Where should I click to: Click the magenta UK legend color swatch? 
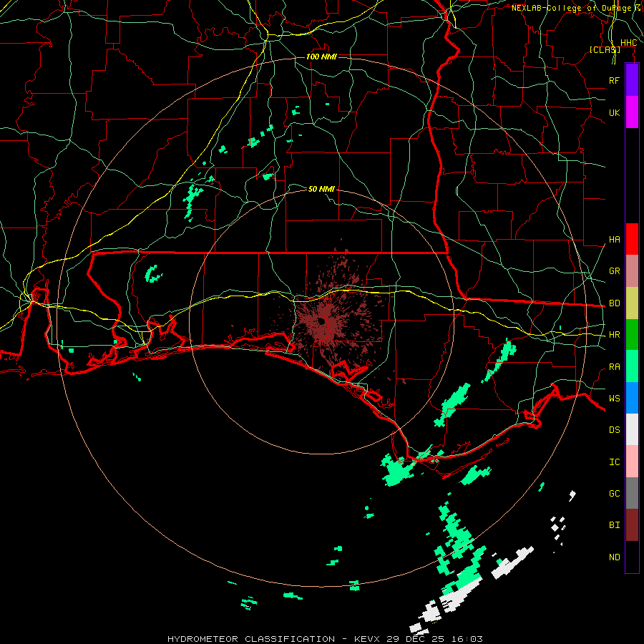coord(632,112)
